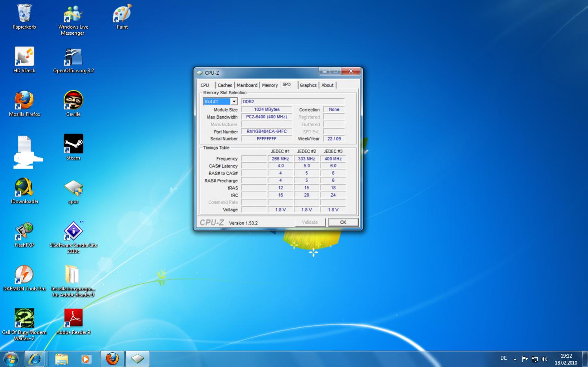The height and width of the screenshot is (367, 588).
Task: Open OpenOffice.org 3.2 desktop shortcut
Action: pos(73,60)
